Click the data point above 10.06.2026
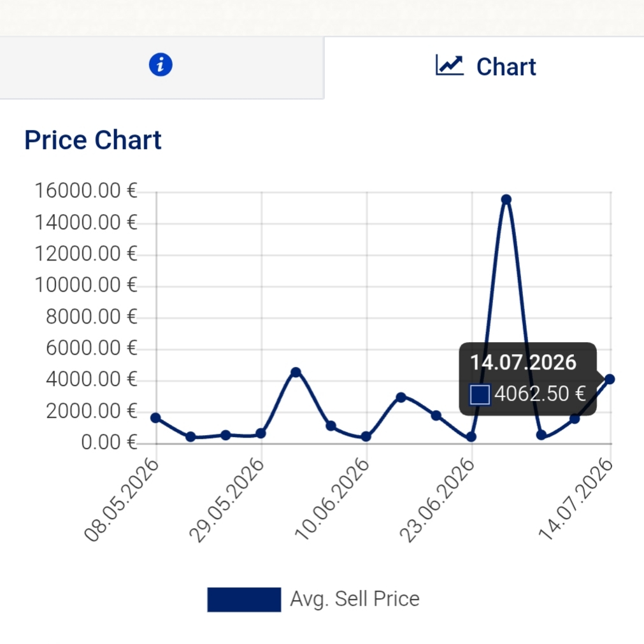Screen dimensions: 644x644 pyautogui.click(x=366, y=436)
